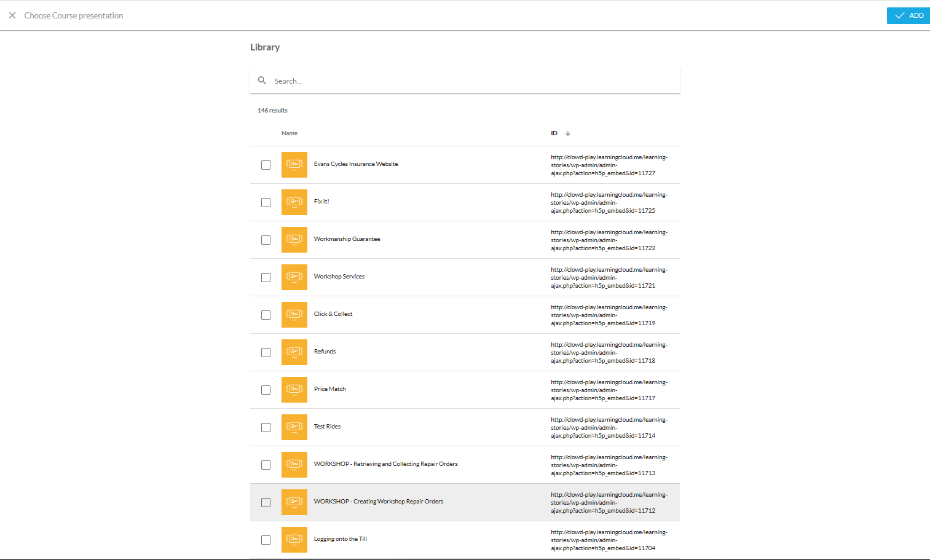Tick the checkbox for Retrieving and Collecting Repair Orders
Screen dimensions: 930x560
pos(266,465)
